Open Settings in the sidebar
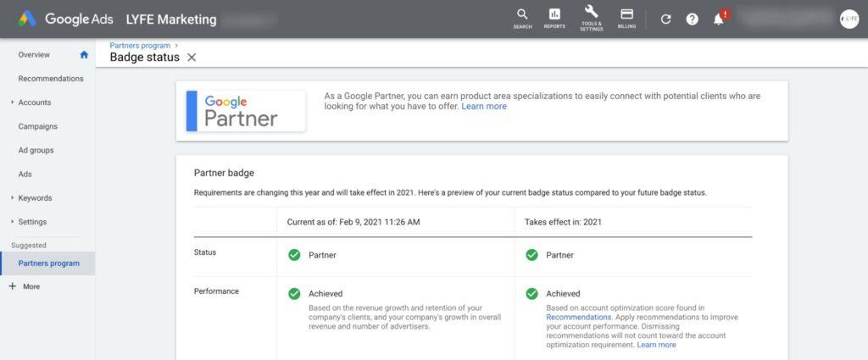The image size is (868, 360). click(x=33, y=222)
